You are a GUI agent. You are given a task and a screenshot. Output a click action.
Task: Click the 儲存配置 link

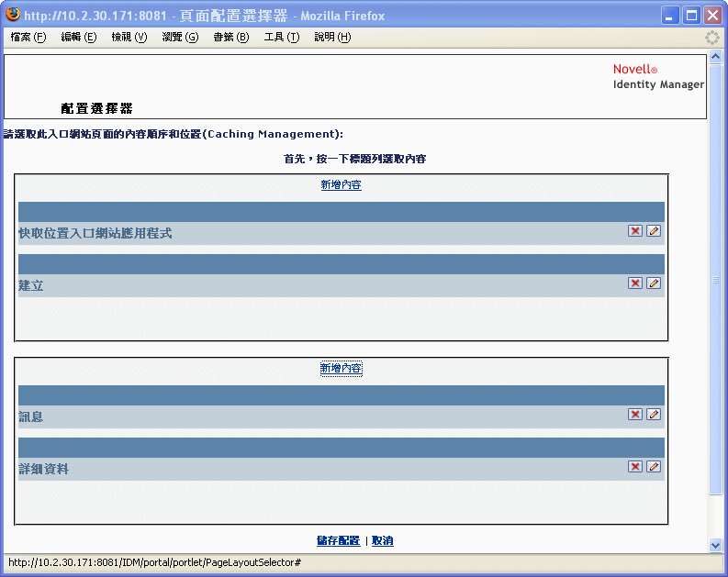(x=338, y=541)
